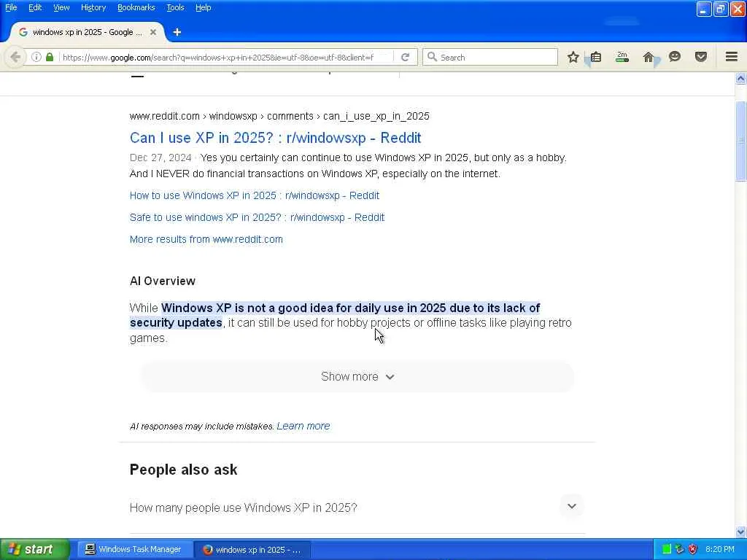The height and width of the screenshot is (560, 747).
Task: Open 'Safe to use windows XP in 2025?' link
Action: [257, 217]
